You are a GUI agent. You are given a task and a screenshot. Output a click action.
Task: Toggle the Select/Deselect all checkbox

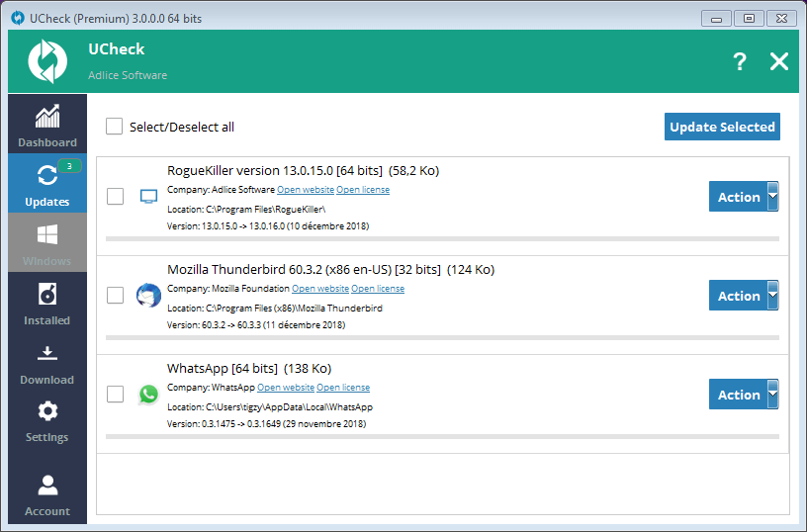[115, 127]
